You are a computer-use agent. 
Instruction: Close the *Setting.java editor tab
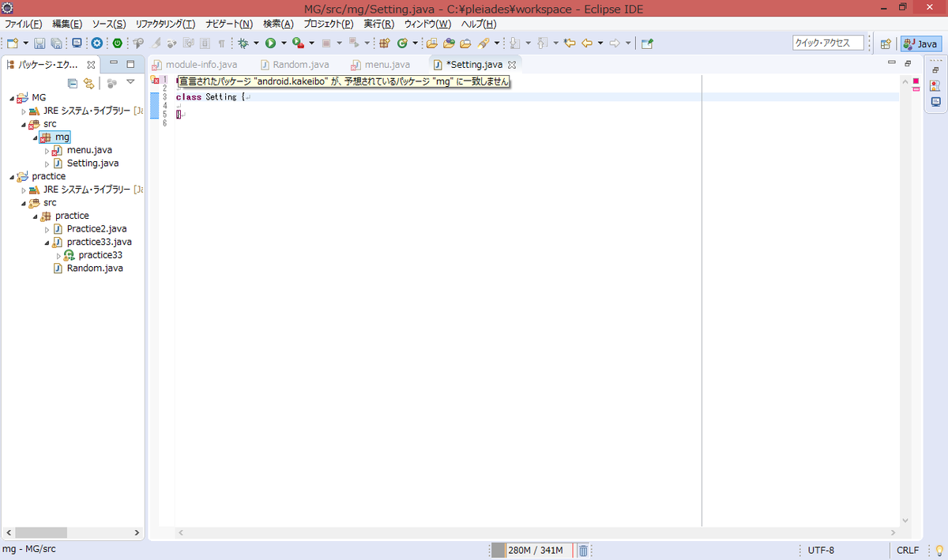[512, 65]
